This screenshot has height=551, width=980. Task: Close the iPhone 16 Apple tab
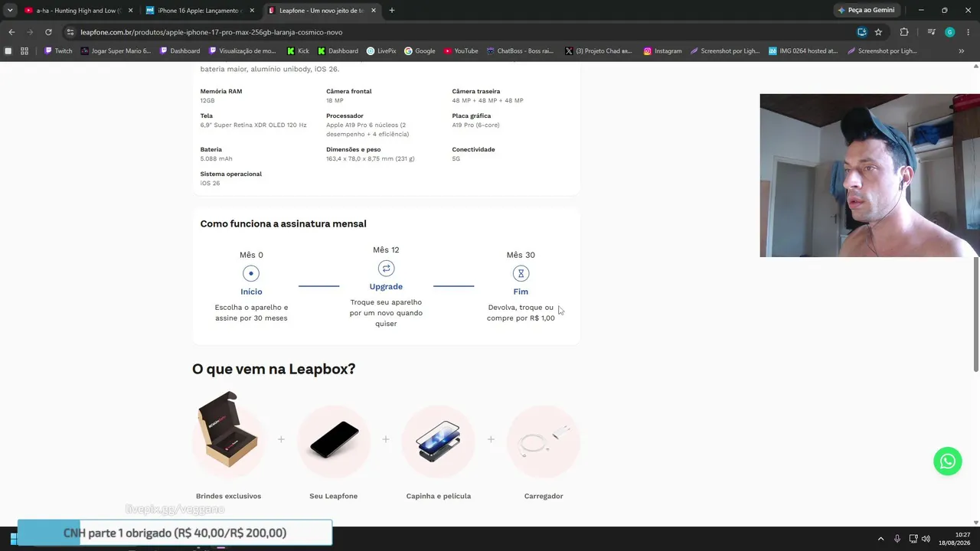(252, 11)
